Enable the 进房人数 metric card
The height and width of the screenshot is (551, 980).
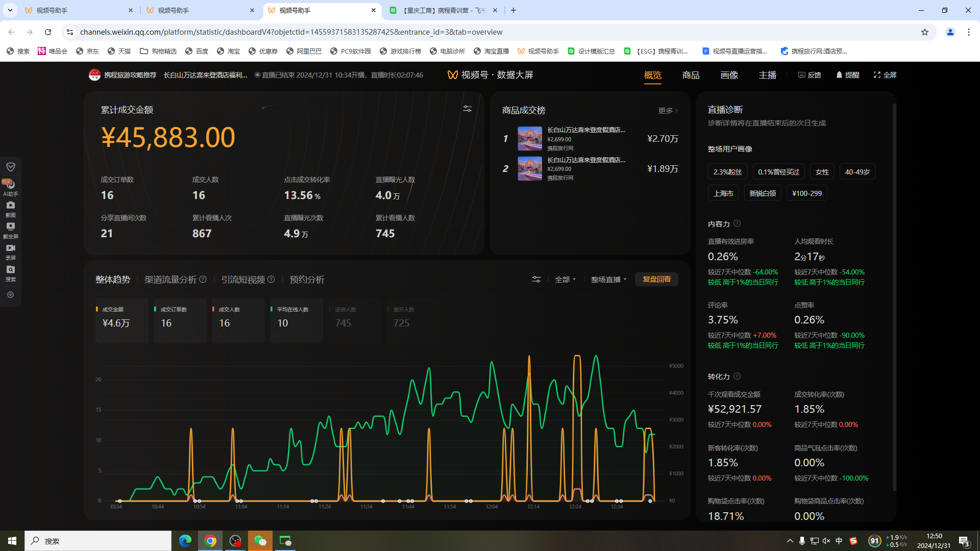(x=354, y=320)
